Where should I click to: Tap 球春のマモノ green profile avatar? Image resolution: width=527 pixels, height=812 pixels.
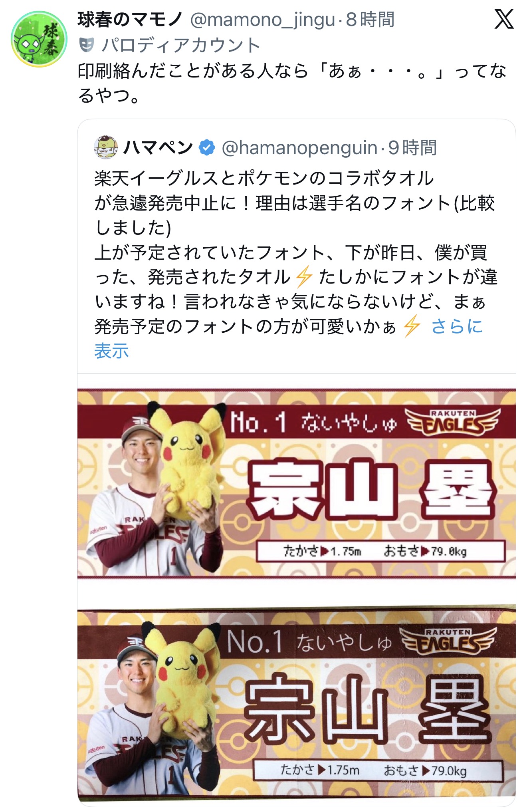click(39, 39)
